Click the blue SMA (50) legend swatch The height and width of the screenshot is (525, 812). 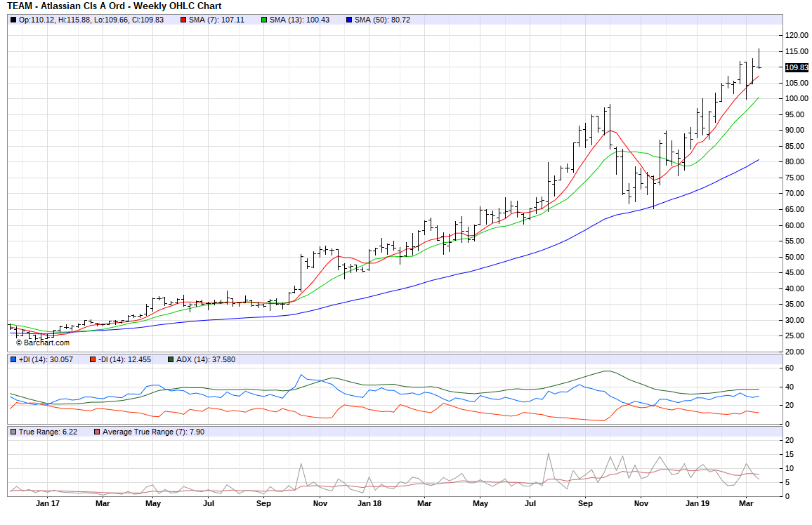coord(349,20)
